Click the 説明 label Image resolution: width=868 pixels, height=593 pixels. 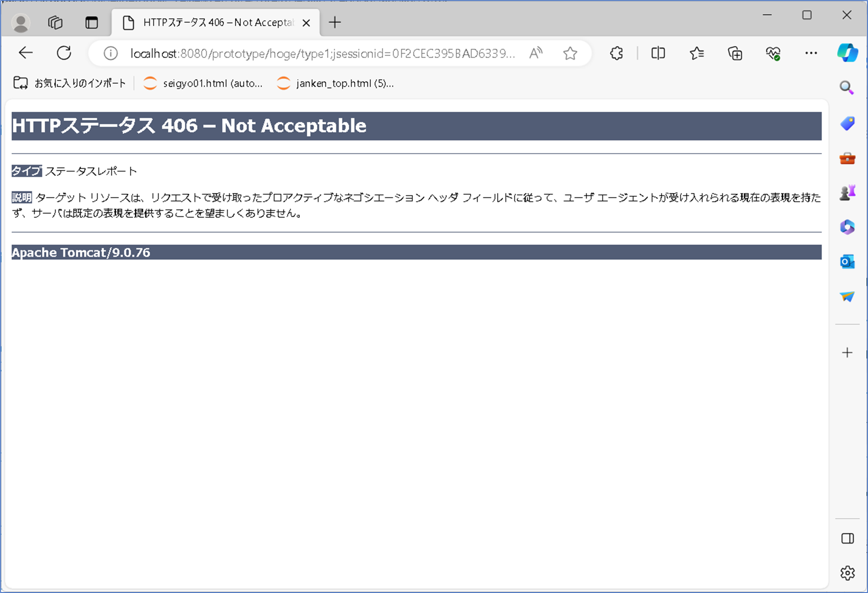[22, 197]
